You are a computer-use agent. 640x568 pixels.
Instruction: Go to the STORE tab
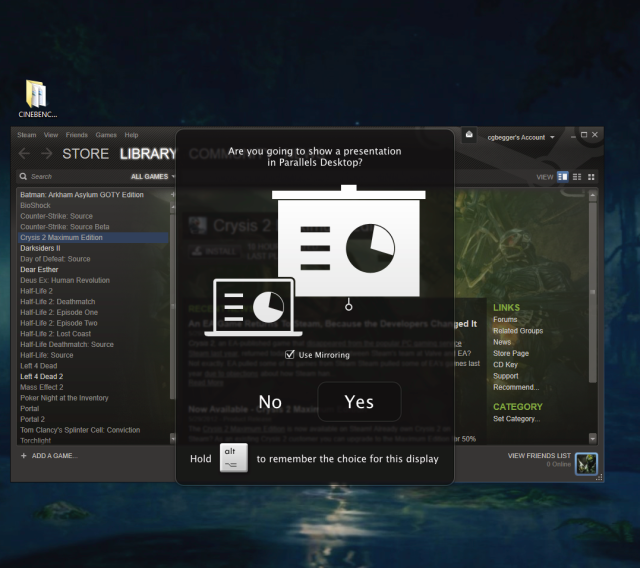(x=85, y=154)
